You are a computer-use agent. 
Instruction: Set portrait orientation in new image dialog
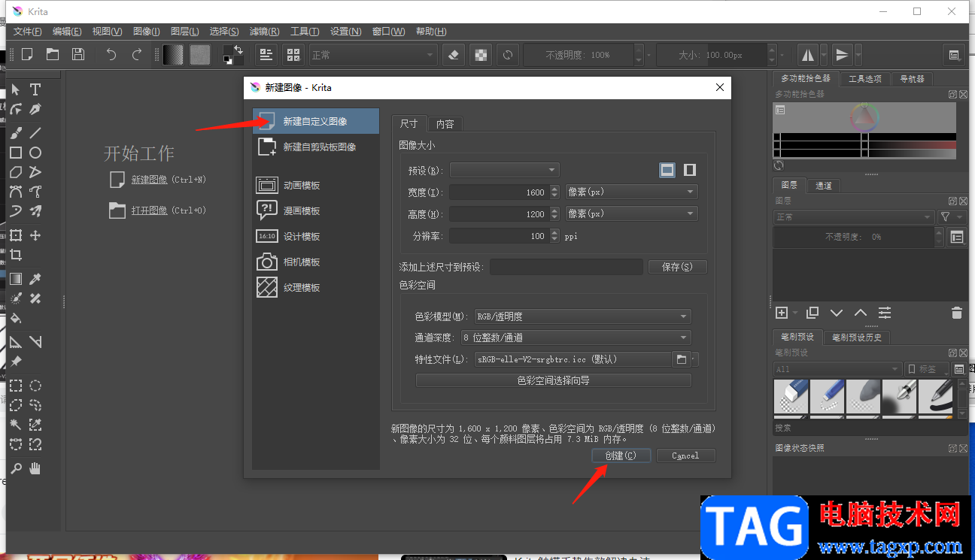tap(690, 170)
